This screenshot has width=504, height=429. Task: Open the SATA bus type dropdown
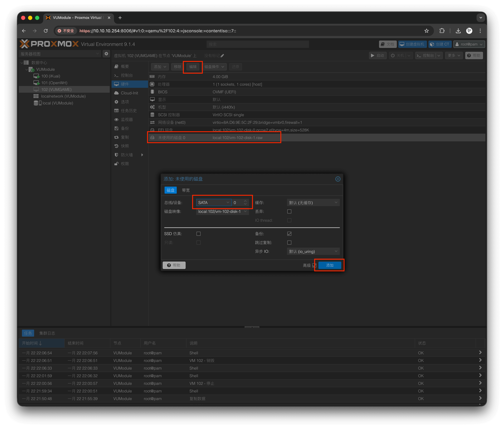(213, 203)
